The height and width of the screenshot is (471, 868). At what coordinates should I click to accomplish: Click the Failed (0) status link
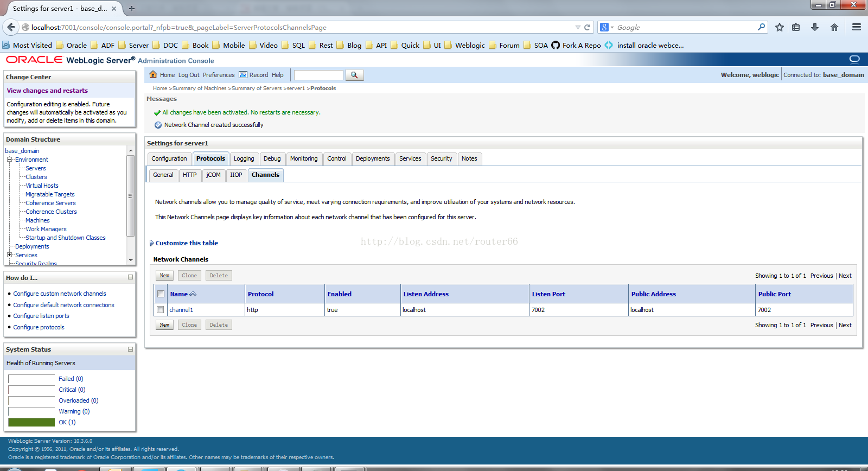click(x=71, y=379)
